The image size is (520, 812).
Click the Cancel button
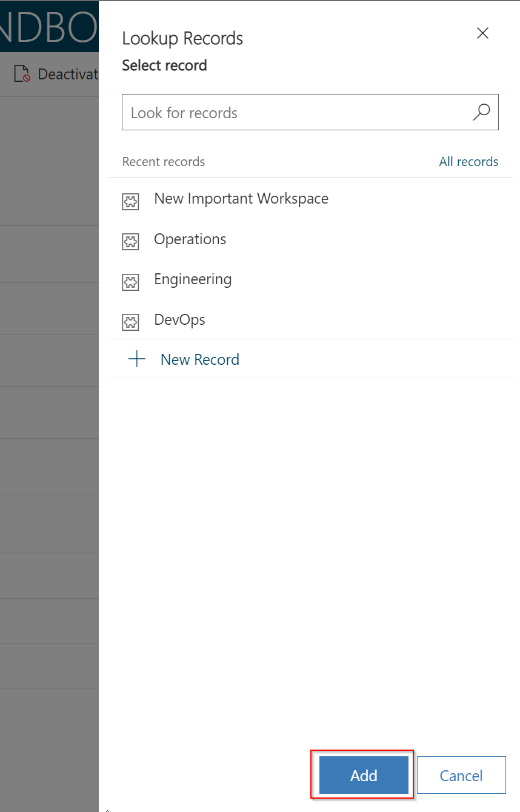tap(461, 775)
